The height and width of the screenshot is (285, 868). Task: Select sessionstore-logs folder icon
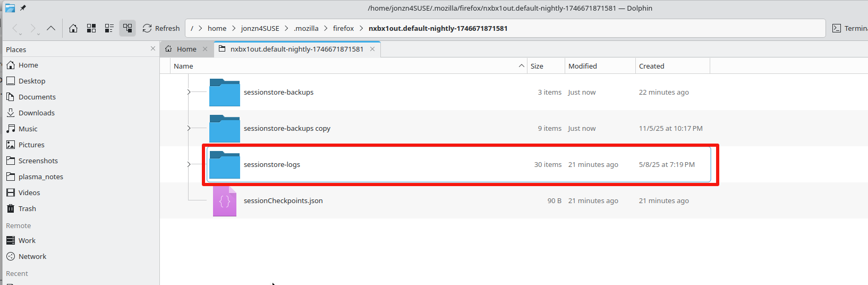click(x=225, y=165)
